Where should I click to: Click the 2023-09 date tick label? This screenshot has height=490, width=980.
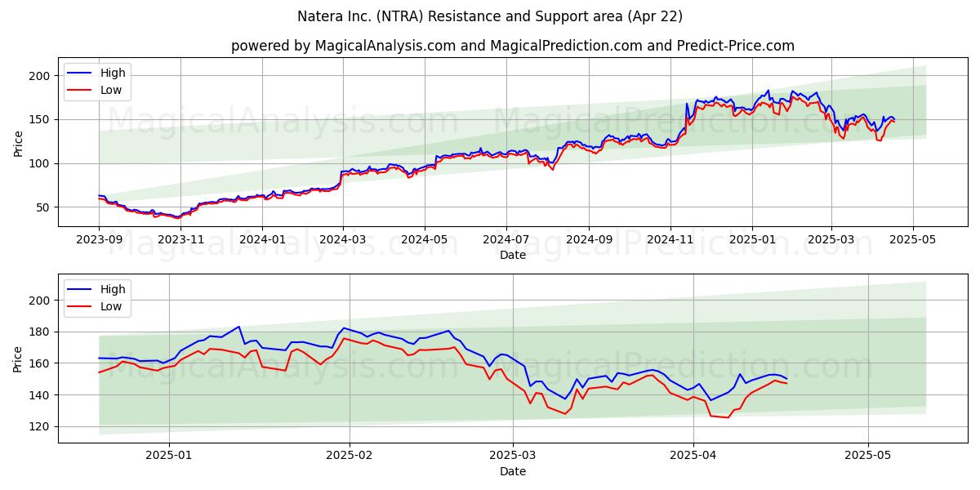(99, 241)
